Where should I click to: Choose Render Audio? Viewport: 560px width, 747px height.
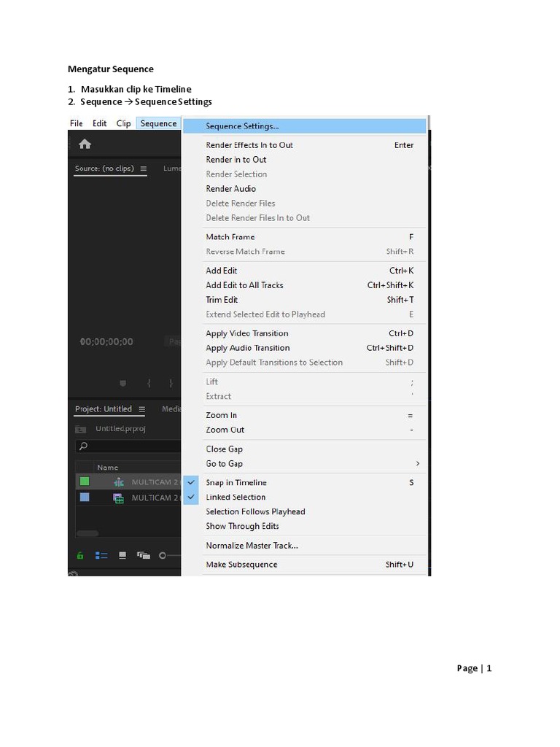click(305, 189)
